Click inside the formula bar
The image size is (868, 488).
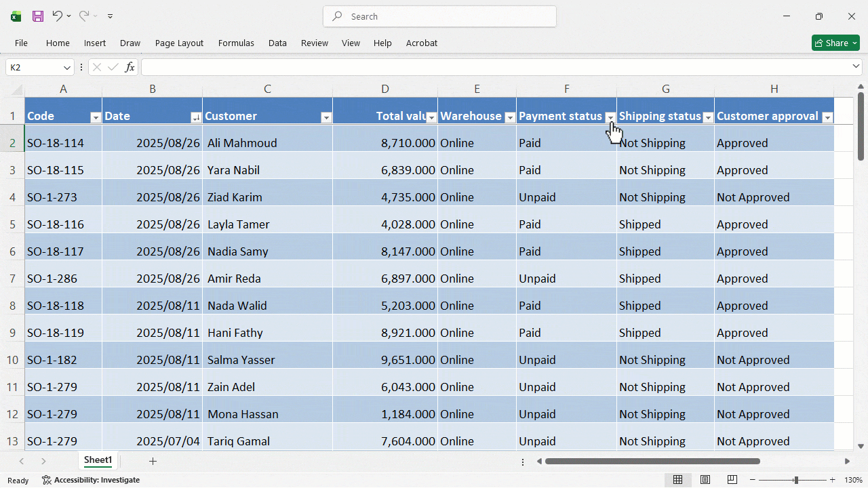pos(496,67)
